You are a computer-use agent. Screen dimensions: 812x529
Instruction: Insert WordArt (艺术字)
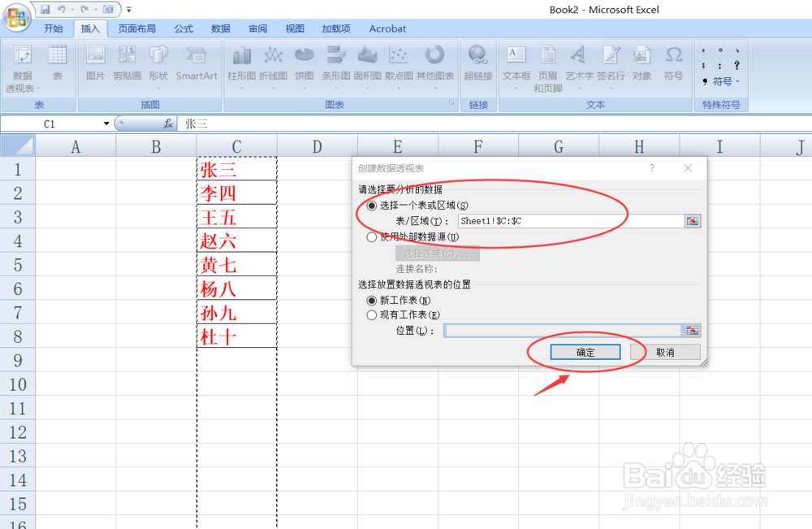[x=579, y=67]
